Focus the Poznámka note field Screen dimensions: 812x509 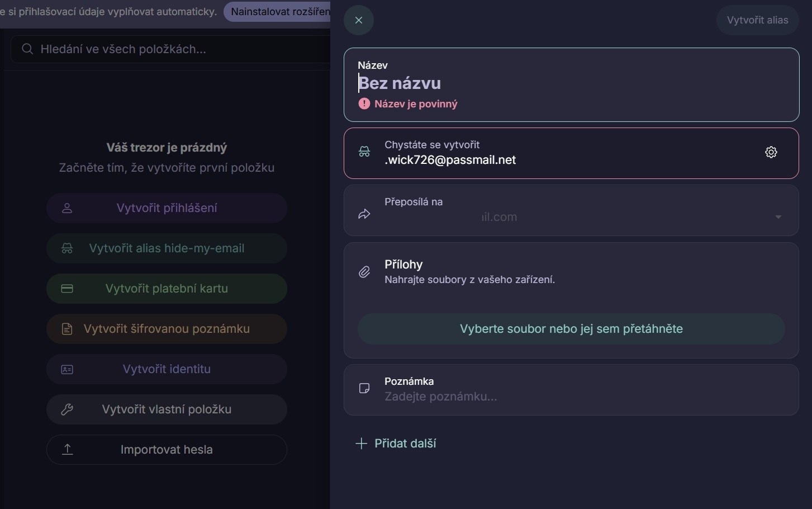pos(571,390)
